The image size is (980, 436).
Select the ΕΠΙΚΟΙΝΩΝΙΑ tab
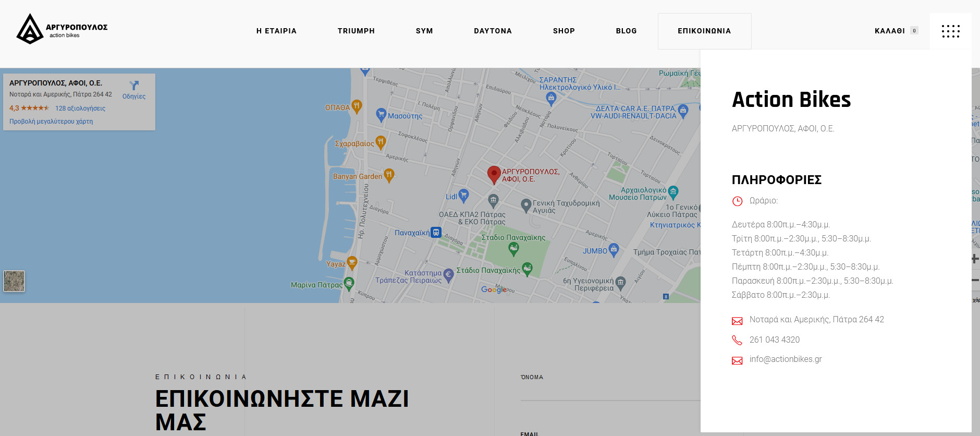point(705,31)
